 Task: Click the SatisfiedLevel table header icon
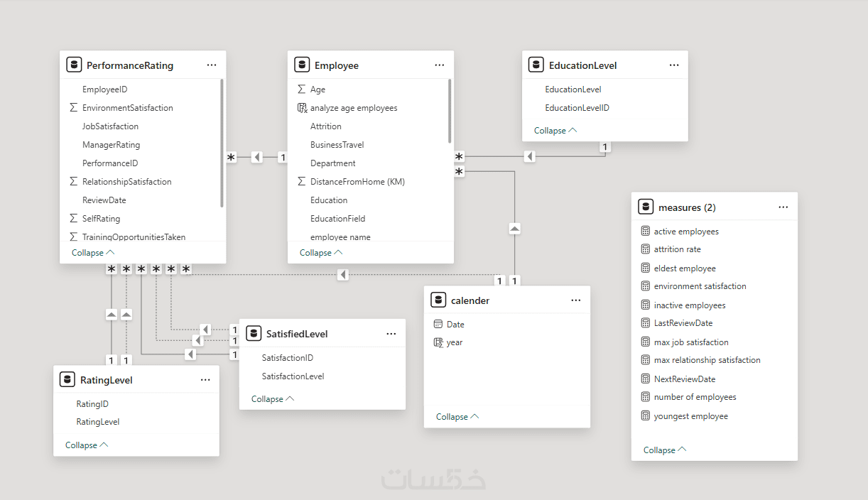(254, 333)
